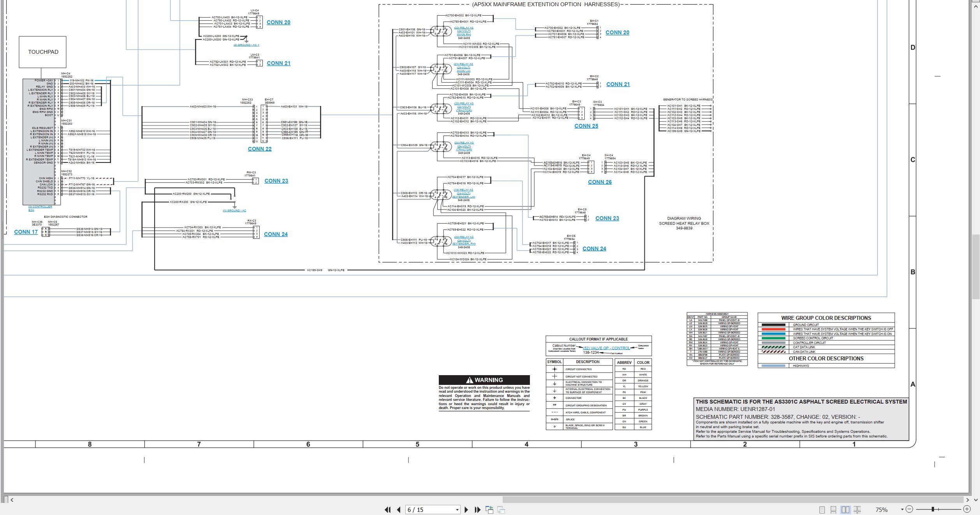The height and width of the screenshot is (515, 980).
Task: Switch to continuous page view
Action: coord(834,510)
